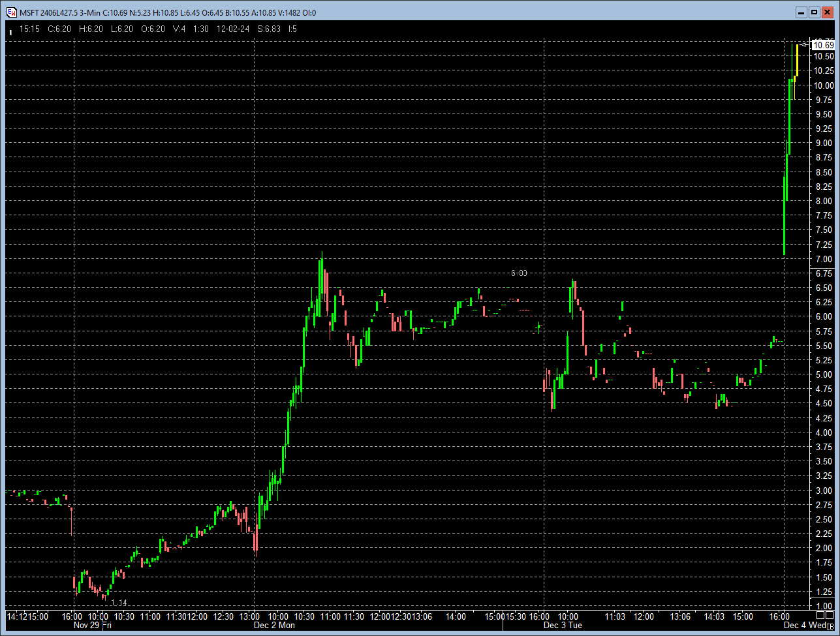This screenshot has width=840, height=636.
Task: Click the 10.50 label on the price axis
Action: (x=824, y=57)
